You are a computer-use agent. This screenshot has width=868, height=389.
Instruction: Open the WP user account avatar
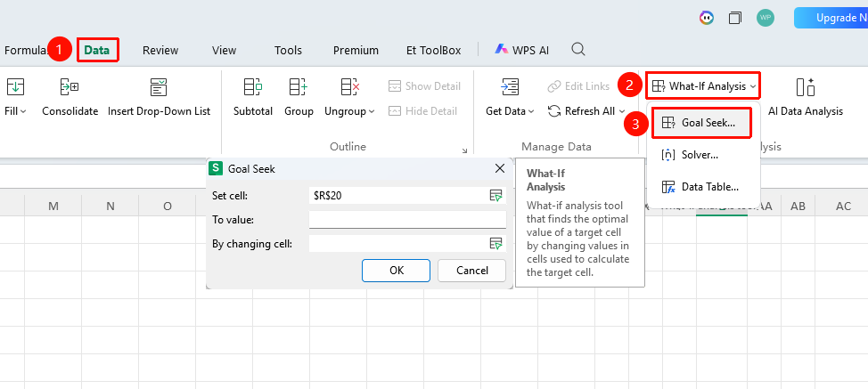[766, 18]
